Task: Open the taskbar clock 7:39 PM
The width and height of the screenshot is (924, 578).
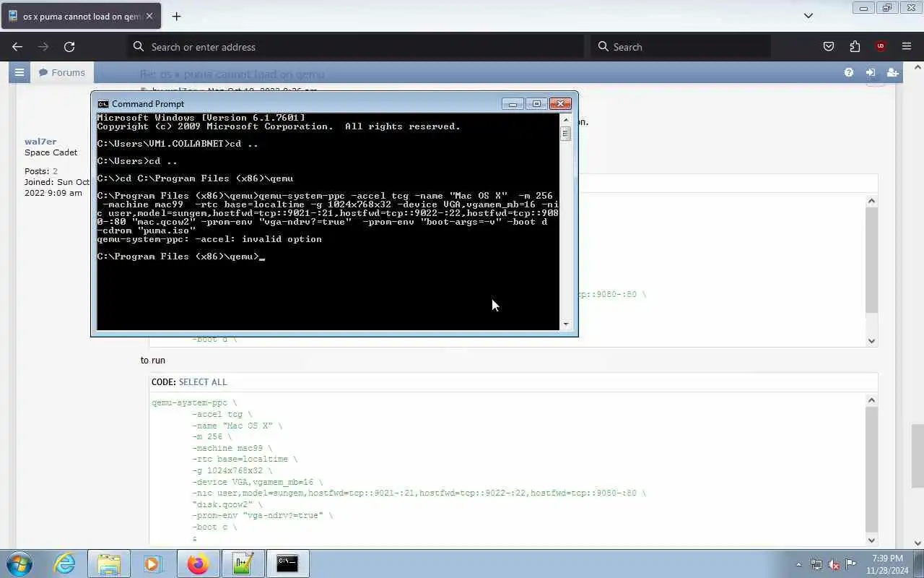Action: pyautogui.click(x=887, y=564)
